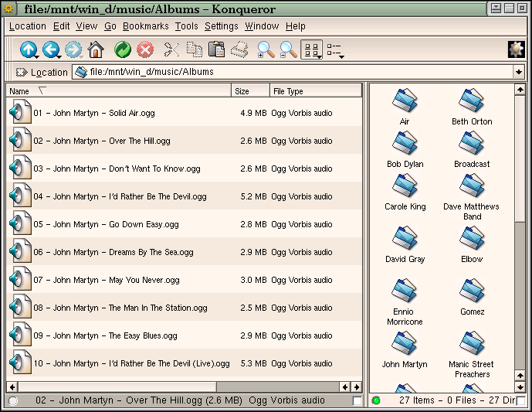Open the John Martyn folder
The image size is (532, 412).
click(x=405, y=349)
